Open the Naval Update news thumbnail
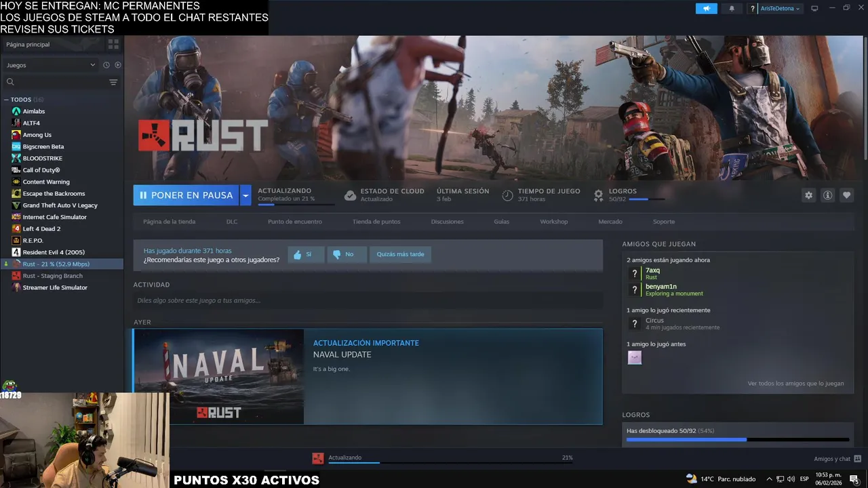868x488 pixels. click(x=218, y=377)
